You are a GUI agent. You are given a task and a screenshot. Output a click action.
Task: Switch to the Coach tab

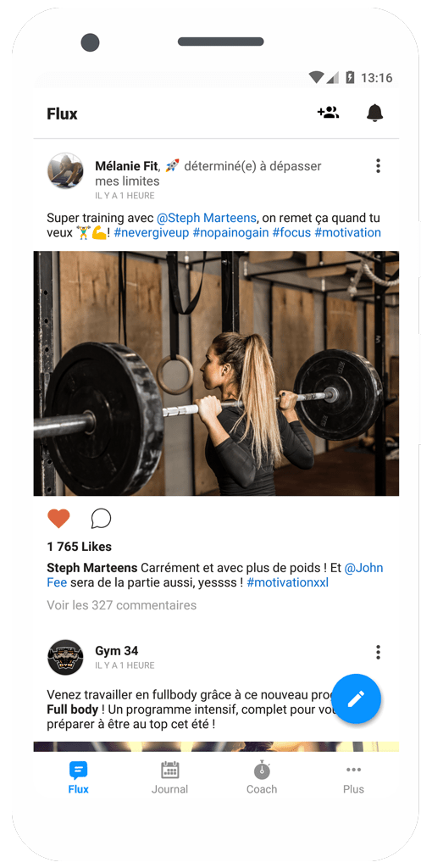(x=262, y=778)
